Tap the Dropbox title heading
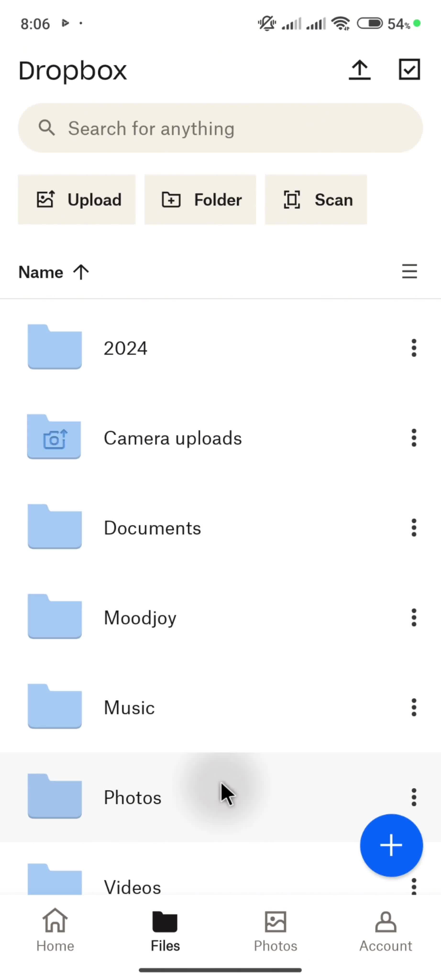This screenshot has height=980, width=441. (x=72, y=71)
